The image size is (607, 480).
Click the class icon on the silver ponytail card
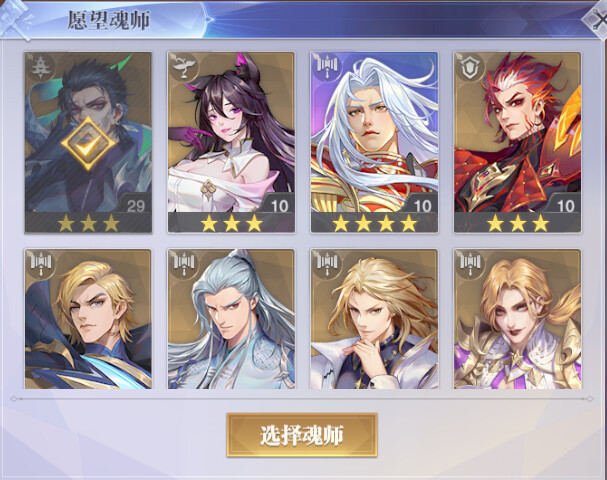(183, 264)
